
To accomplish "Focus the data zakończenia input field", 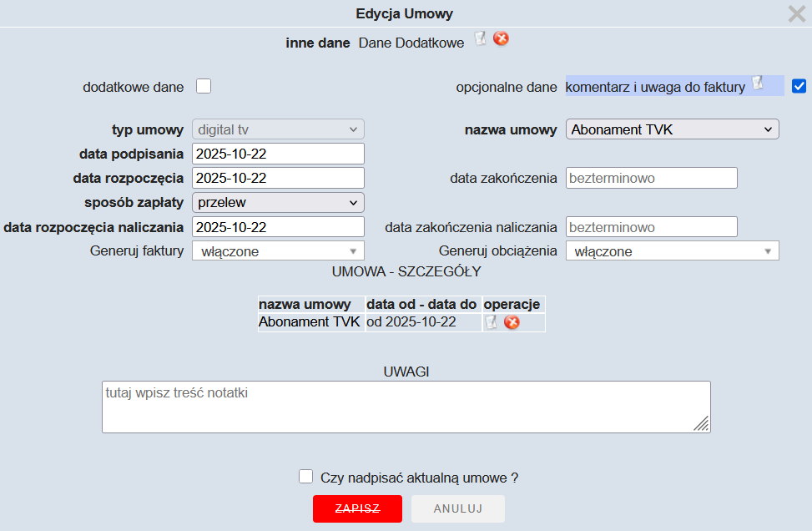I will pyautogui.click(x=651, y=178).
